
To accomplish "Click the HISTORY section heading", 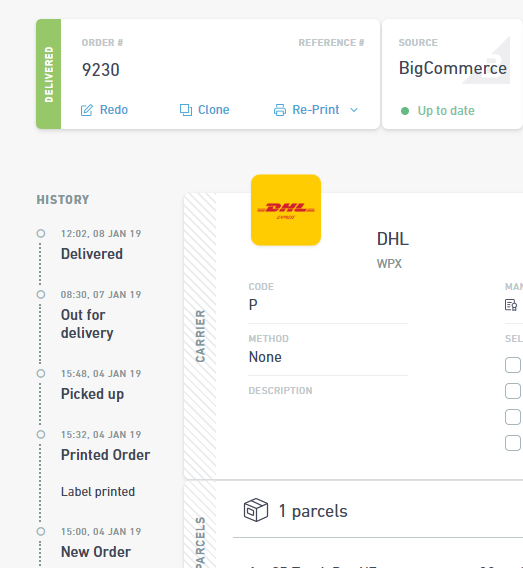I will [x=63, y=200].
